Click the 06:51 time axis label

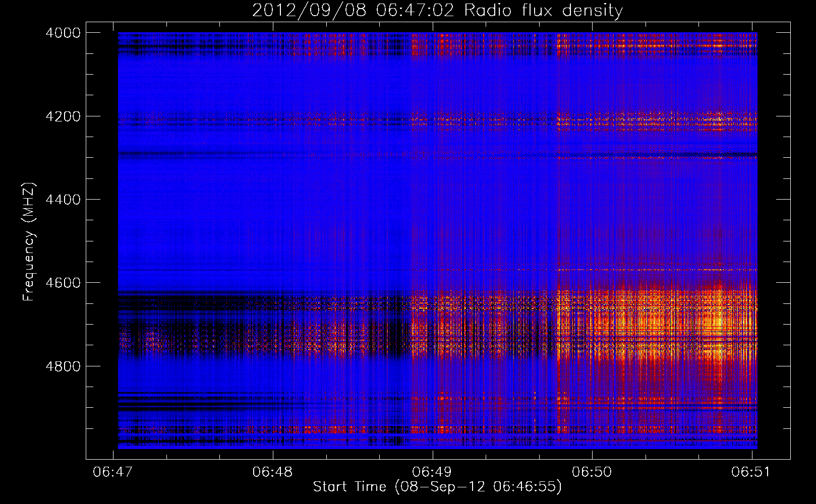(x=751, y=472)
